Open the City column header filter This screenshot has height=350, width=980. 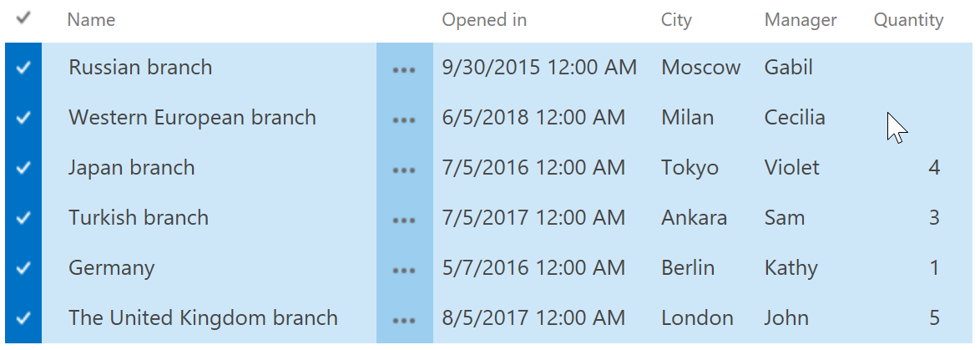coord(676,21)
